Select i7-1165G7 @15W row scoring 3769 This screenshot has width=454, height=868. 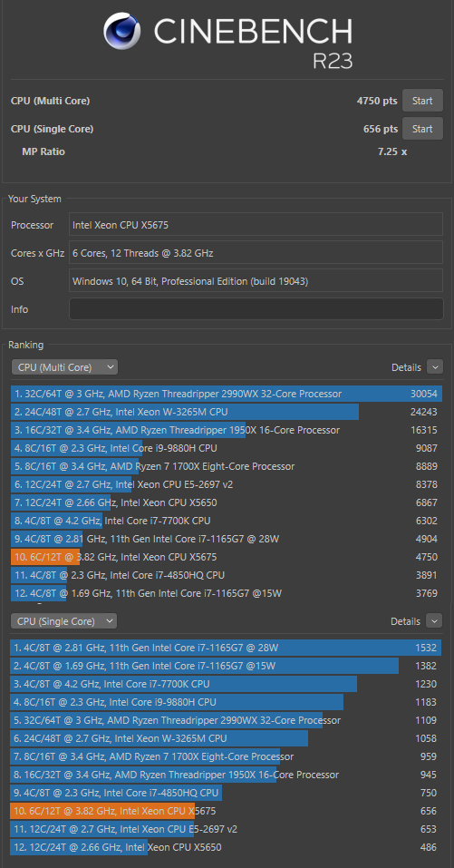227,593
